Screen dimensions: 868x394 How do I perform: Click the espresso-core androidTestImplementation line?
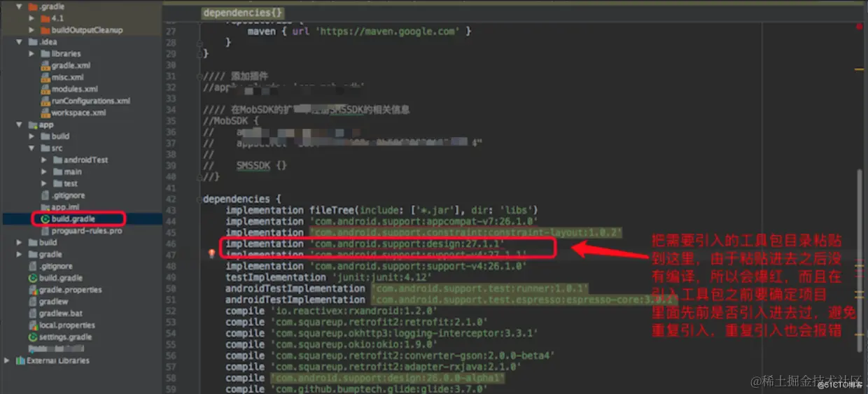[x=451, y=300]
